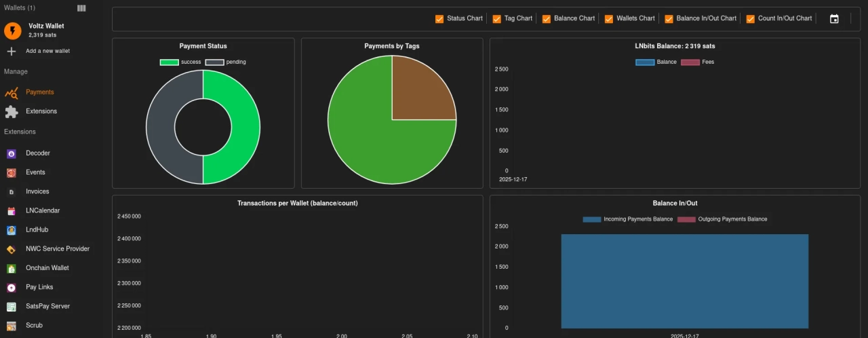Open the calendar date picker icon
The height and width of the screenshot is (338, 868).
pos(834,19)
